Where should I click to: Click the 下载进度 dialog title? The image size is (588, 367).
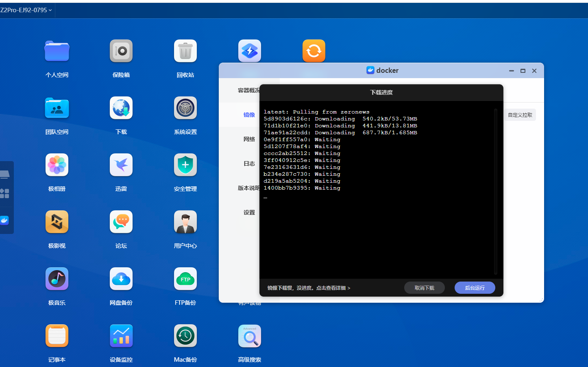pos(381,92)
